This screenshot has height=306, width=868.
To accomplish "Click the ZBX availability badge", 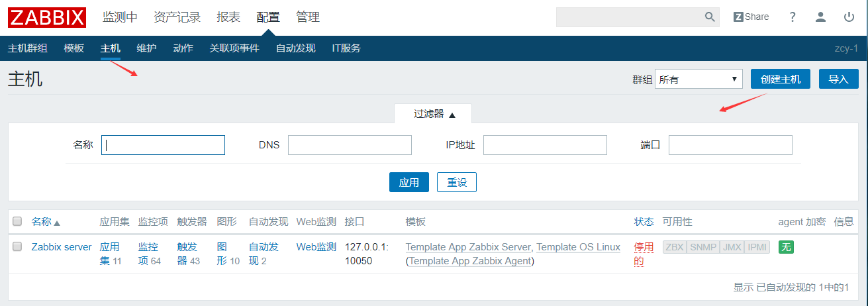I will point(675,247).
